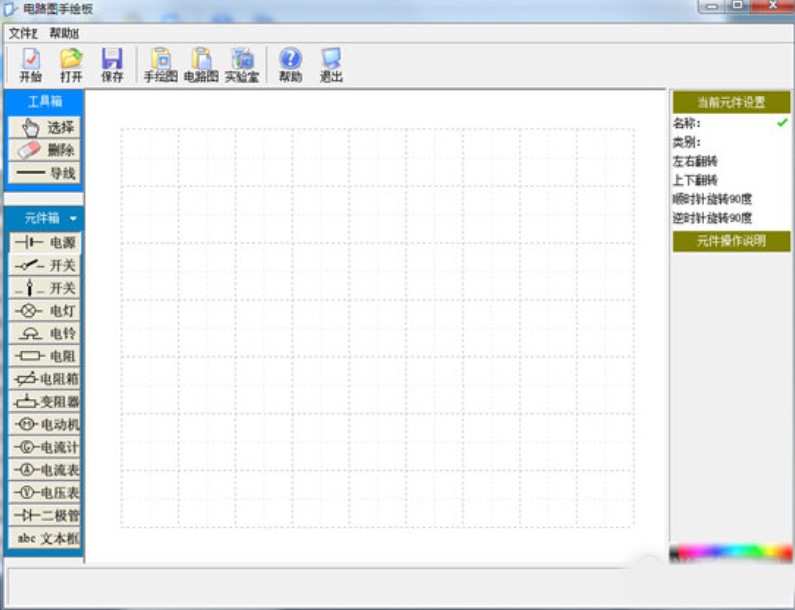This screenshot has width=795, height=610.
Task: Open the 元件操作说明 instructions header
Action: (x=731, y=241)
